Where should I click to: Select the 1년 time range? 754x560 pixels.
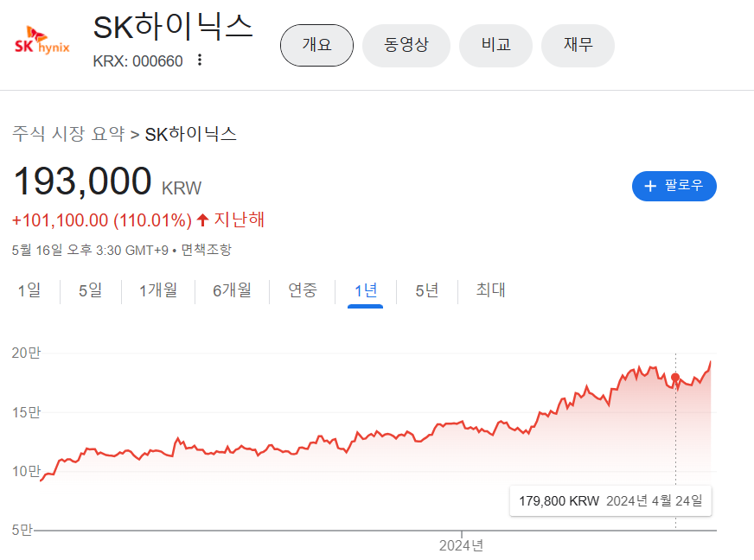pos(366,290)
